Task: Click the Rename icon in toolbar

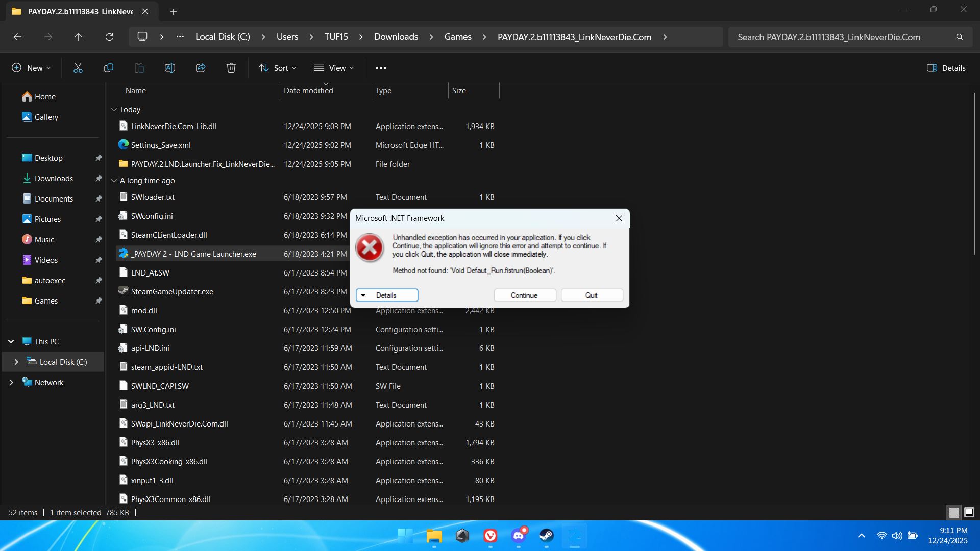Action: [169, 68]
